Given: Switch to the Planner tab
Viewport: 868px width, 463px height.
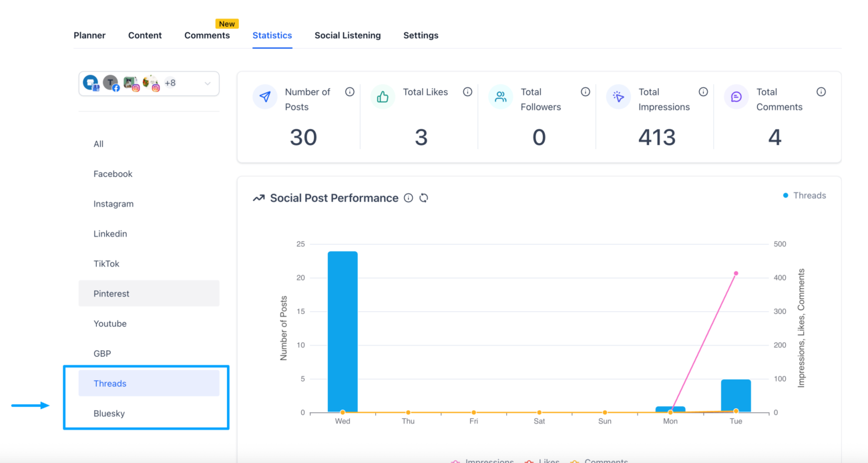Looking at the screenshot, I should 89,35.
